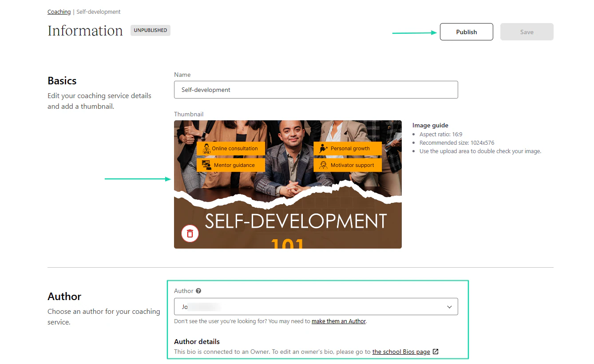Click the greyed-out Save button
Viewport: 594px width, 364px height.
(x=527, y=32)
